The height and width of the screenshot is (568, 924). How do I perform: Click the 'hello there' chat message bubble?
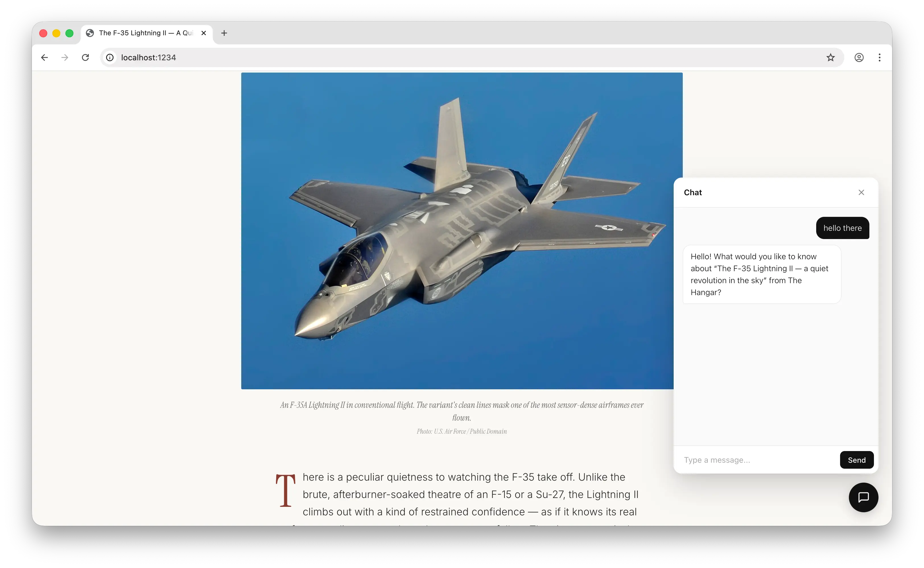tap(843, 228)
